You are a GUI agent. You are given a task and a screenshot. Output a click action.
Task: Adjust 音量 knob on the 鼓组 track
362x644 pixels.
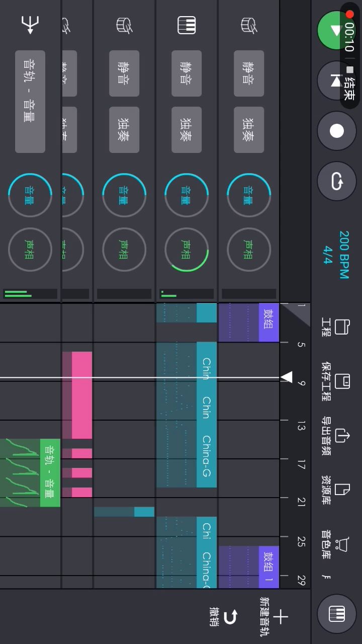[x=248, y=195]
